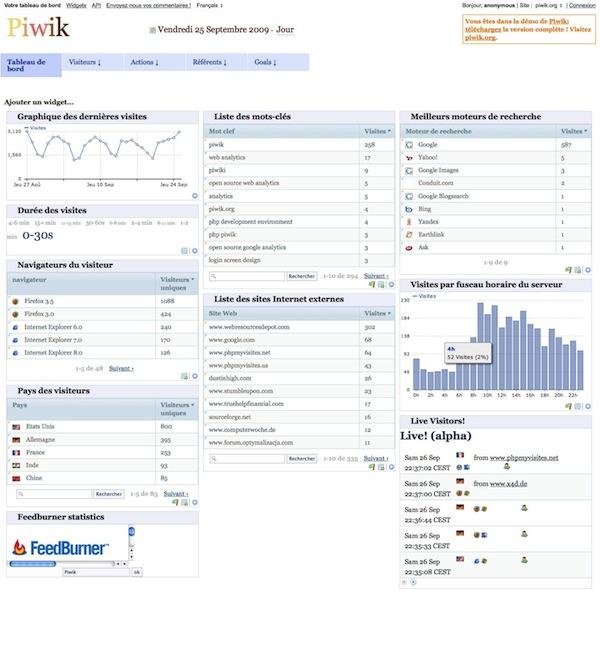Click the 0-30s tag in Durée des visites

click(38, 235)
